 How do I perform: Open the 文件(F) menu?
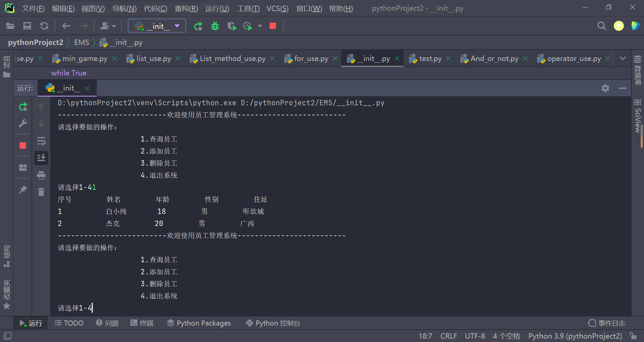(33, 8)
